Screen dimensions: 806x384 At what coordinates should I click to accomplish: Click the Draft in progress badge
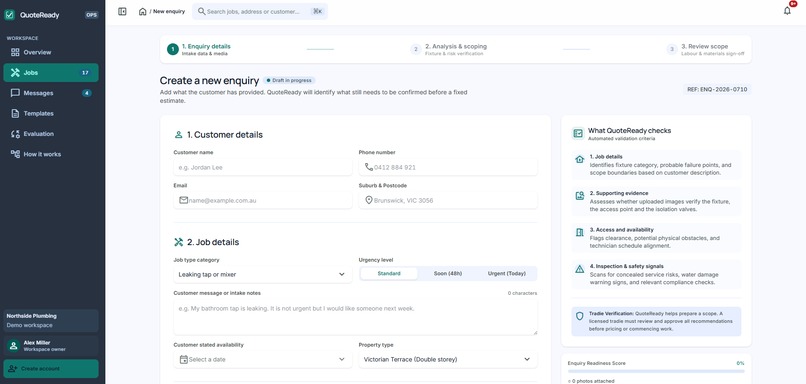pyautogui.click(x=289, y=80)
